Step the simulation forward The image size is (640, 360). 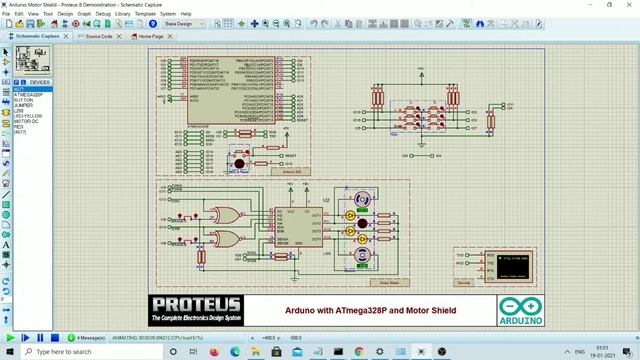(x=25, y=338)
